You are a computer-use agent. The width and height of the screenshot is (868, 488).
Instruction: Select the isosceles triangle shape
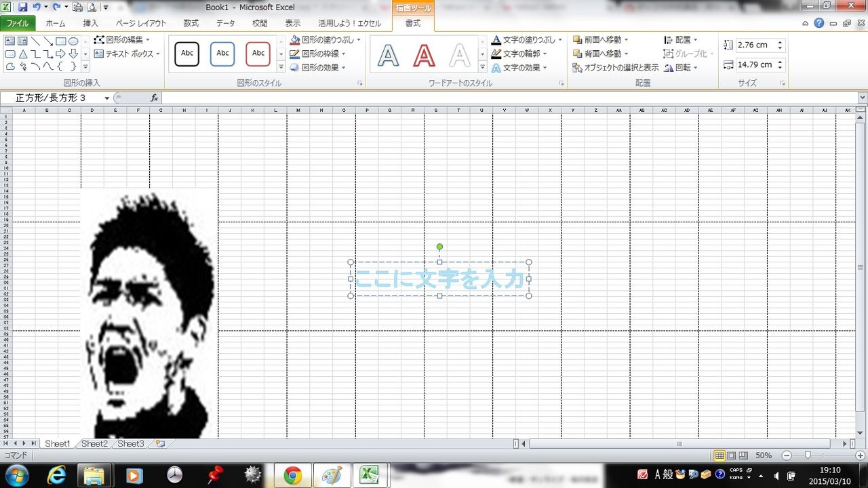pos(23,54)
